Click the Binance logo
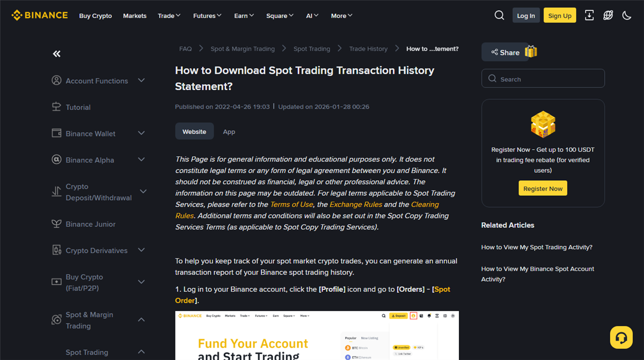 point(40,15)
